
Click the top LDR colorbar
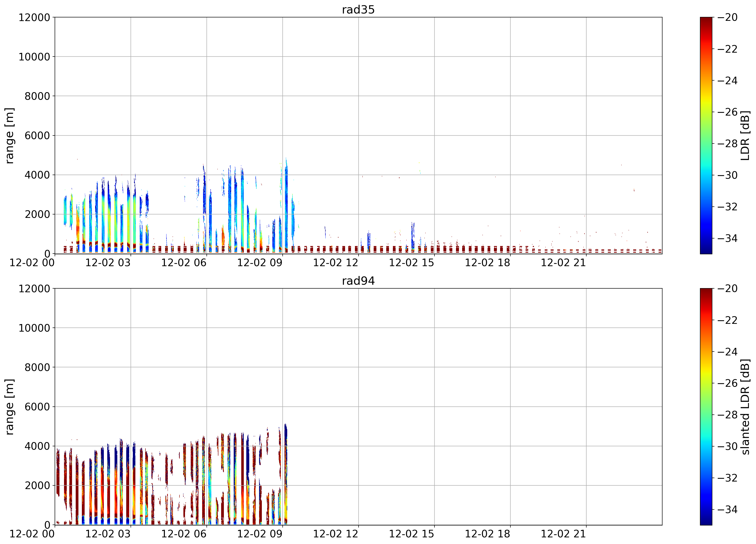tap(706, 135)
